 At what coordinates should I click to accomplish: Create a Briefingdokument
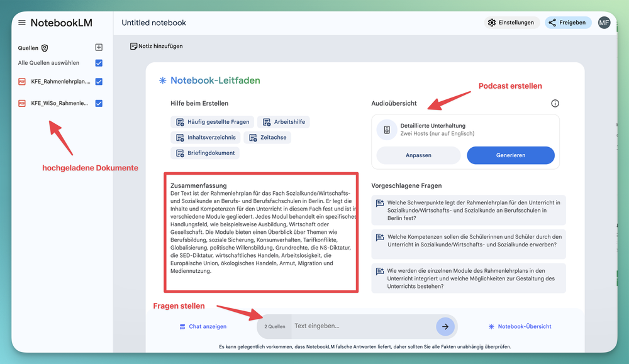click(x=205, y=153)
